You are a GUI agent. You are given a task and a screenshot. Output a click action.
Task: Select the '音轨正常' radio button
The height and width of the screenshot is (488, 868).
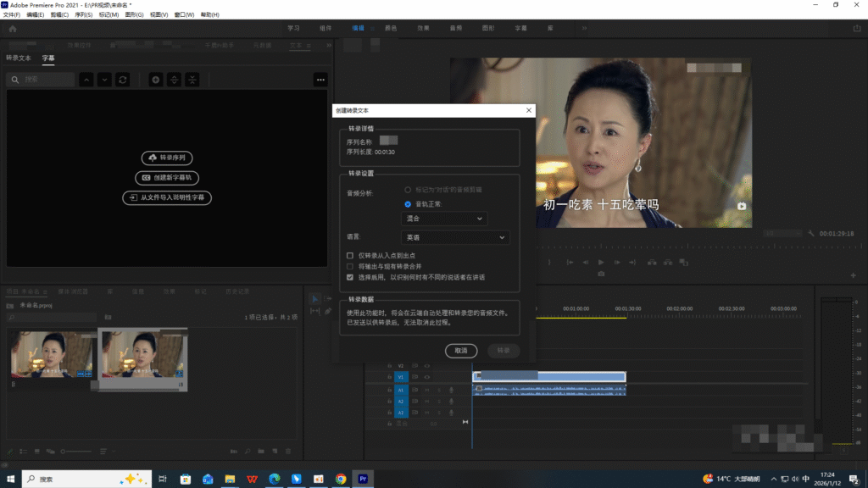[x=409, y=204]
